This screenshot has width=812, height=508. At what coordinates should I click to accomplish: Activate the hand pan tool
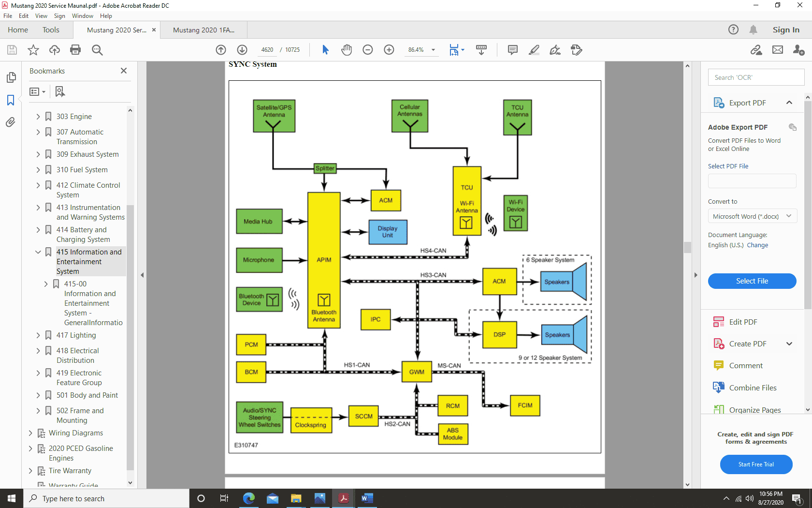(x=347, y=50)
